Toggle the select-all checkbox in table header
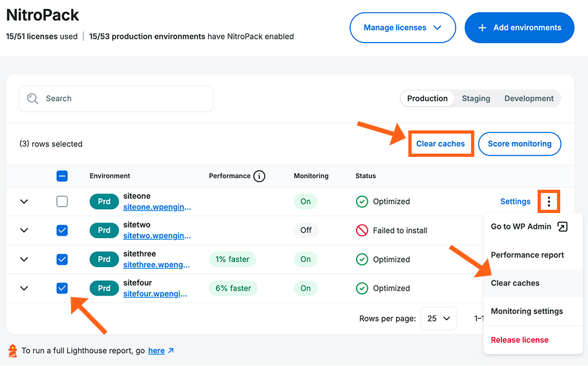This screenshot has width=588, height=366. pos(62,176)
